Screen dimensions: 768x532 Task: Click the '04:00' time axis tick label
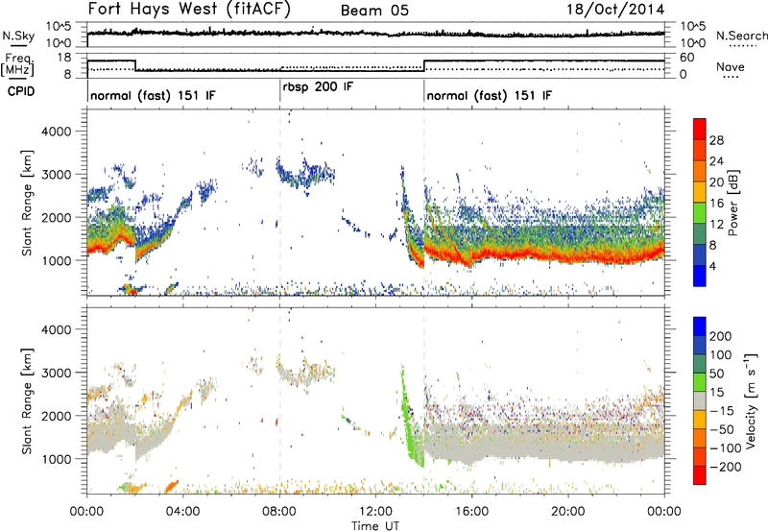(183, 512)
